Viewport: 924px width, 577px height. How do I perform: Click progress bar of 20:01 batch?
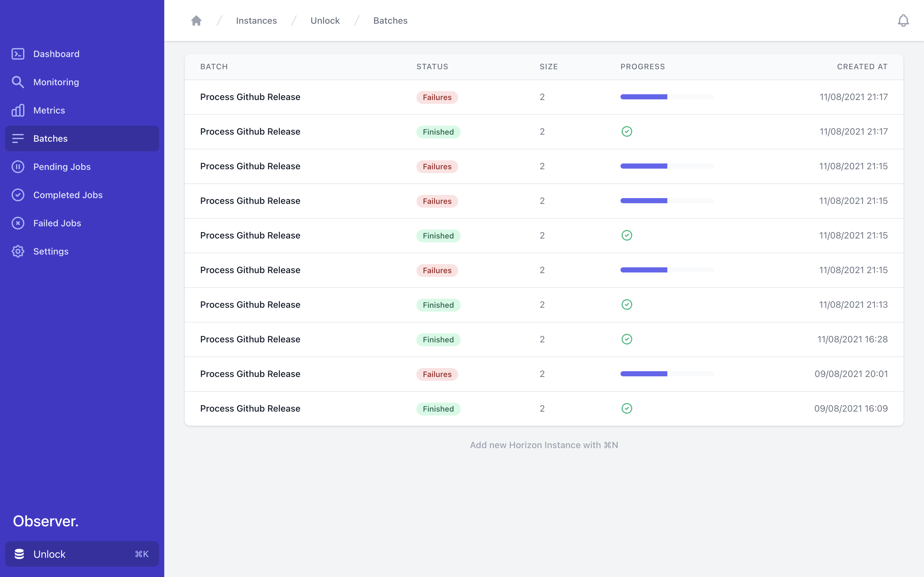click(x=667, y=374)
